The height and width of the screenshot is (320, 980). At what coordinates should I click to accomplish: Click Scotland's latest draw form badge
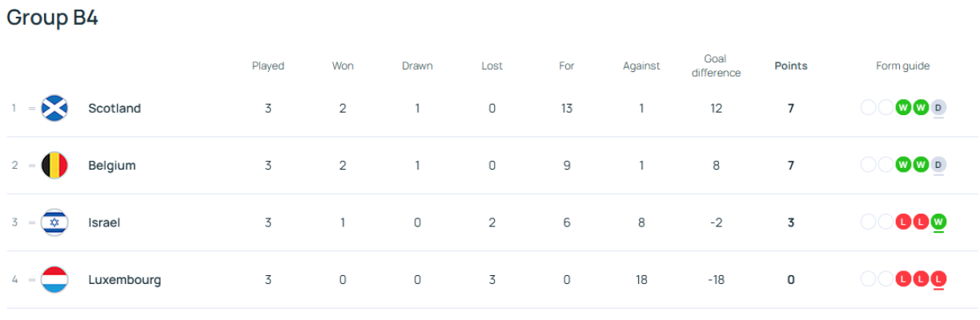[938, 108]
